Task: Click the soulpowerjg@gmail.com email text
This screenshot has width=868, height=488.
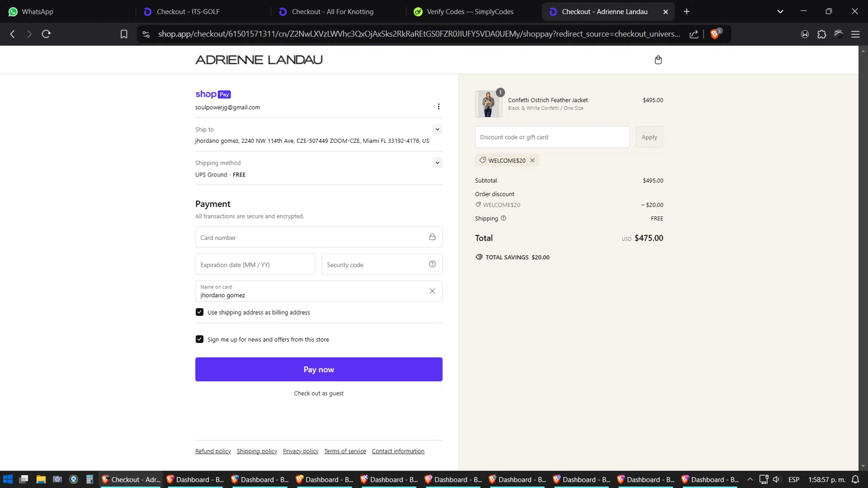Action: pyautogui.click(x=227, y=107)
